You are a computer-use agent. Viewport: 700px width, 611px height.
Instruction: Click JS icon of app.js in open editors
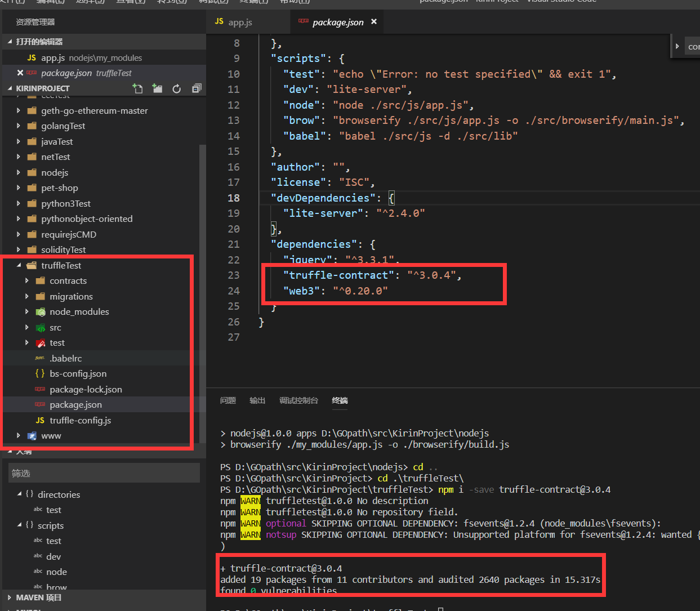(x=32, y=57)
